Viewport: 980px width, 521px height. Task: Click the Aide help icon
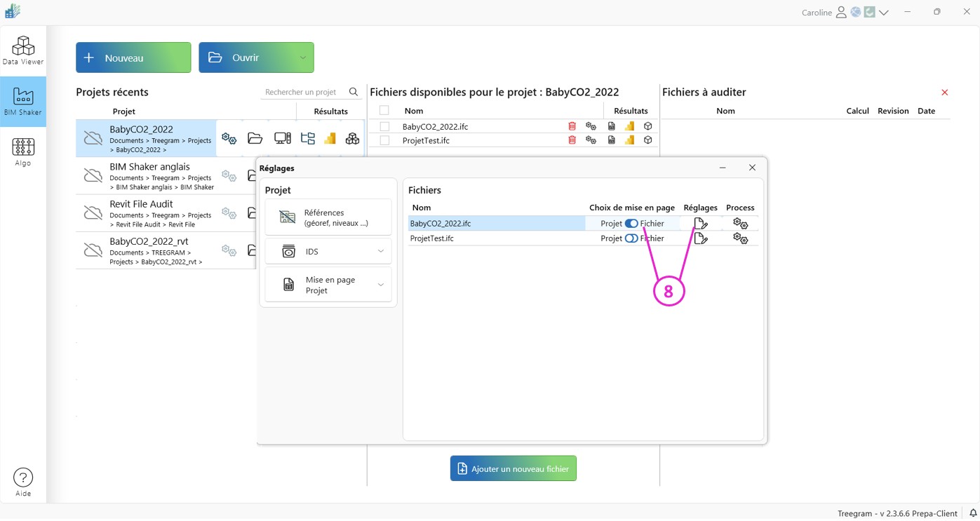click(22, 482)
